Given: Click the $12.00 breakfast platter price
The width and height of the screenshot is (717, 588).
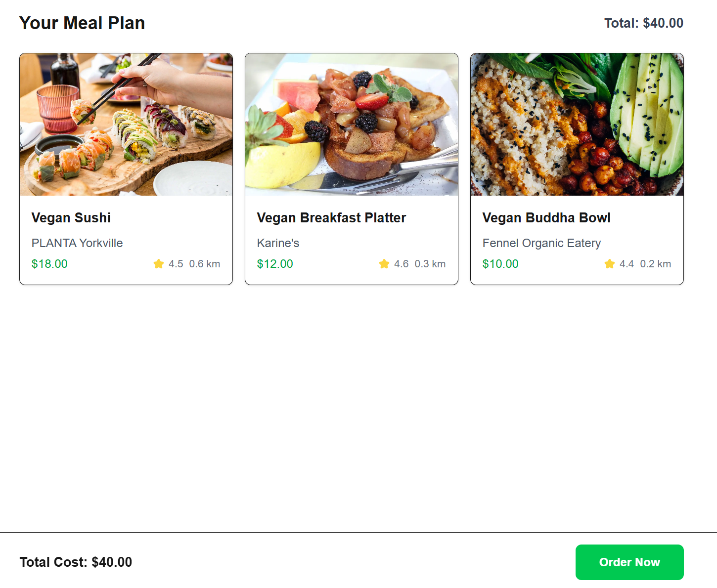Looking at the screenshot, I should (x=275, y=264).
